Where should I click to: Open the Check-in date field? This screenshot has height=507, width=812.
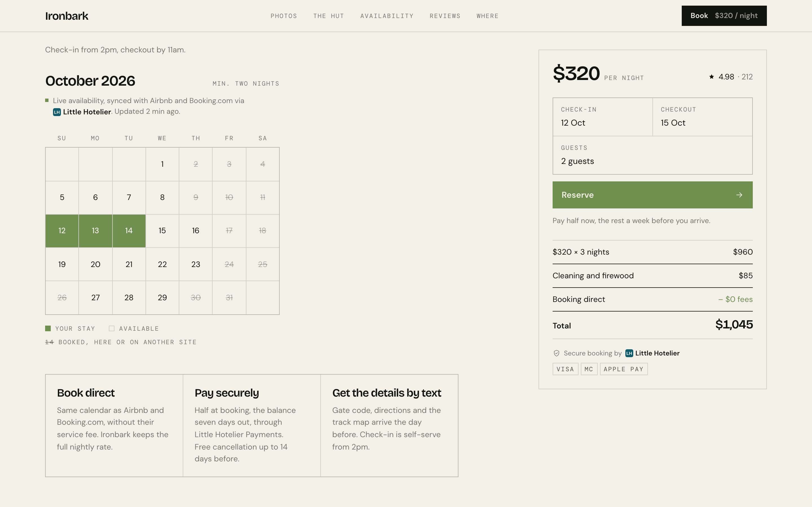[x=603, y=117]
